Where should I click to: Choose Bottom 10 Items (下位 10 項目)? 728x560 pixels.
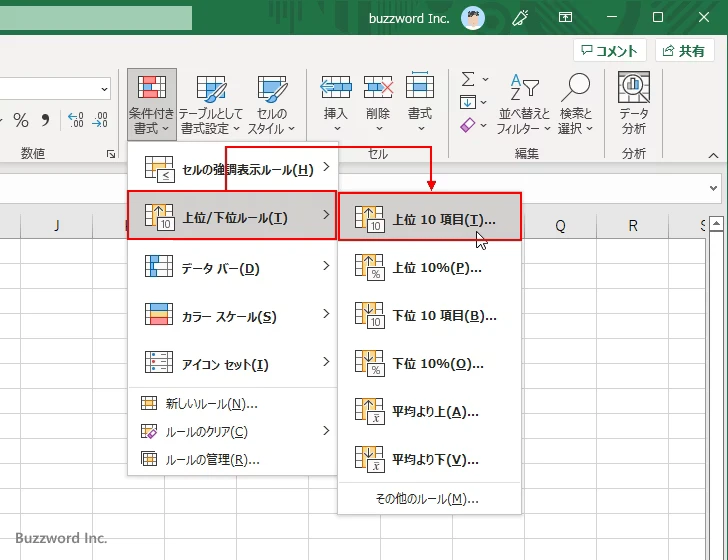point(430,315)
